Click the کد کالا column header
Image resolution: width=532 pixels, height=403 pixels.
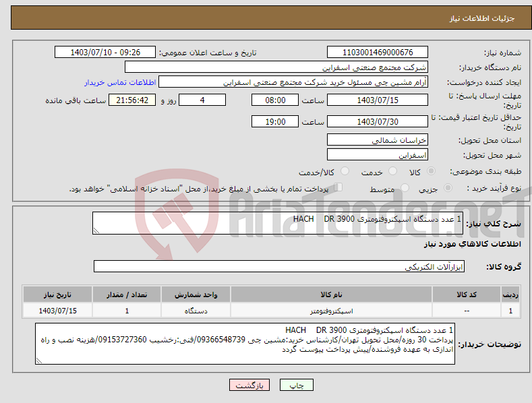[x=467, y=294]
